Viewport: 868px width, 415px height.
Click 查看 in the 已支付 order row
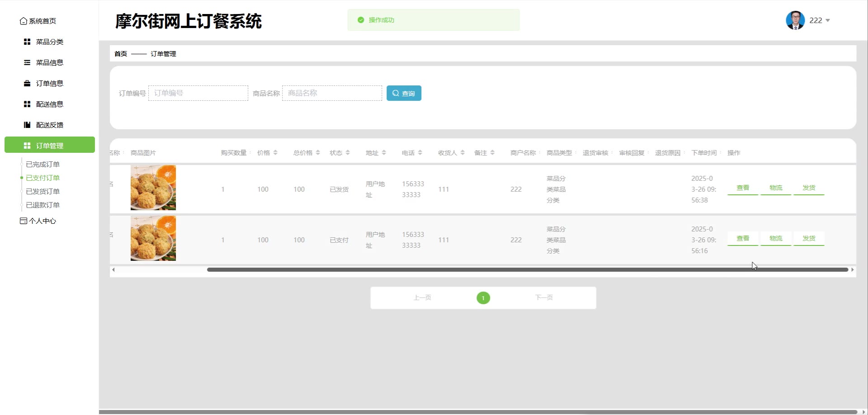pyautogui.click(x=743, y=239)
